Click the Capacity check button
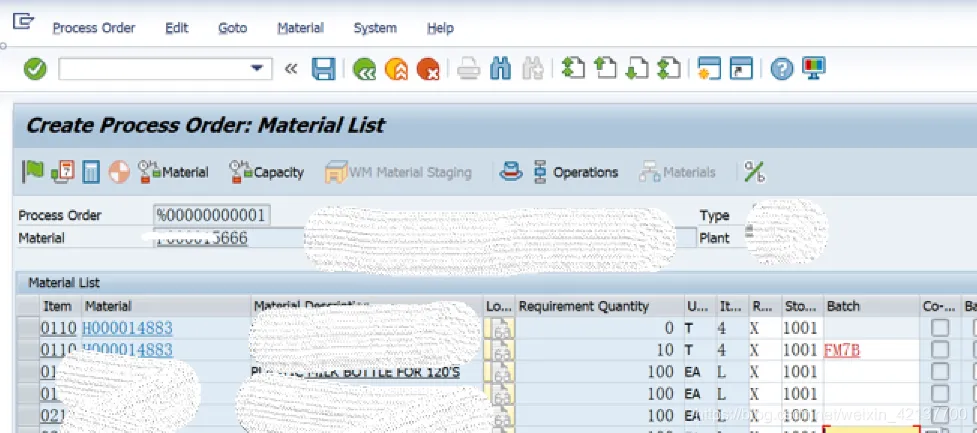This screenshot has height=433, width=977. coord(267,172)
